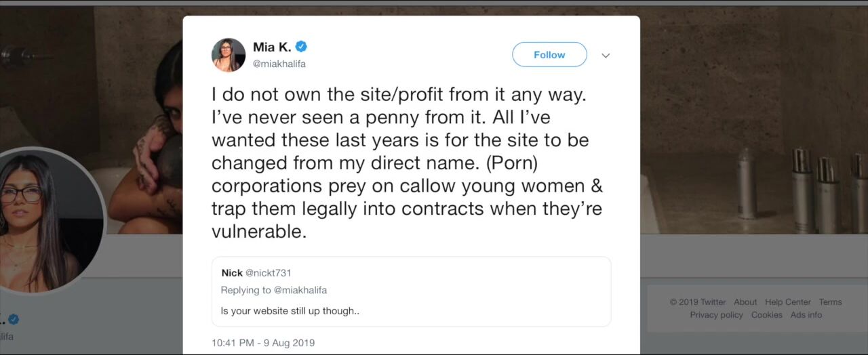Expand the tweet options chevron beside Follow

point(606,56)
